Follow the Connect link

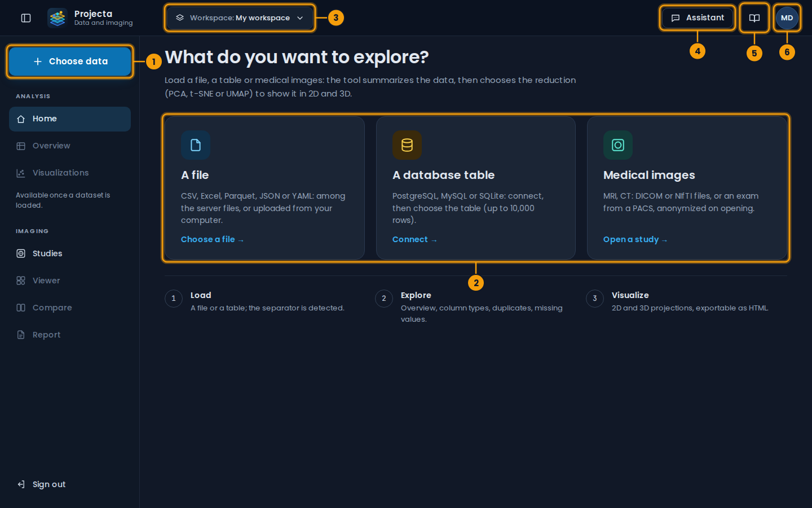[414, 240]
